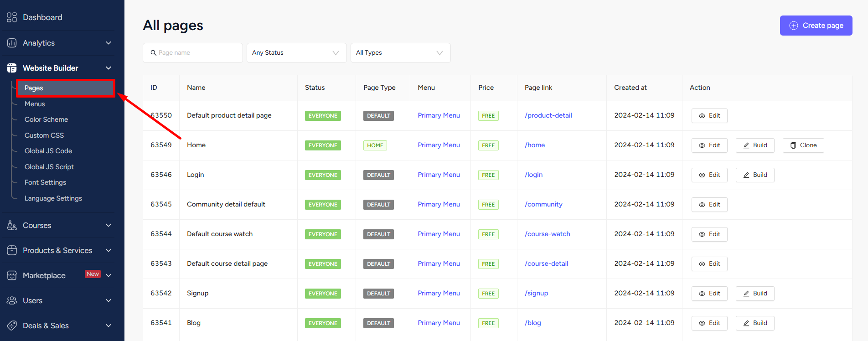
Task: Click Primary Menu link in Login row
Action: pyautogui.click(x=439, y=175)
